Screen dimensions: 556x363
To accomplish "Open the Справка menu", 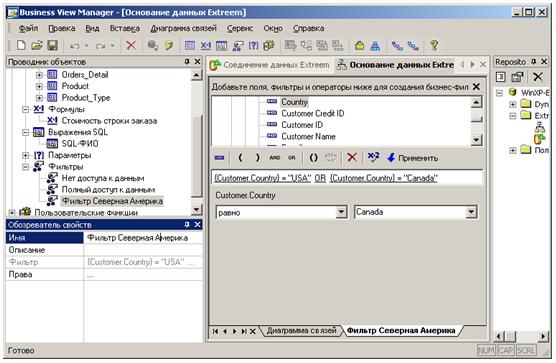I will tap(308, 28).
